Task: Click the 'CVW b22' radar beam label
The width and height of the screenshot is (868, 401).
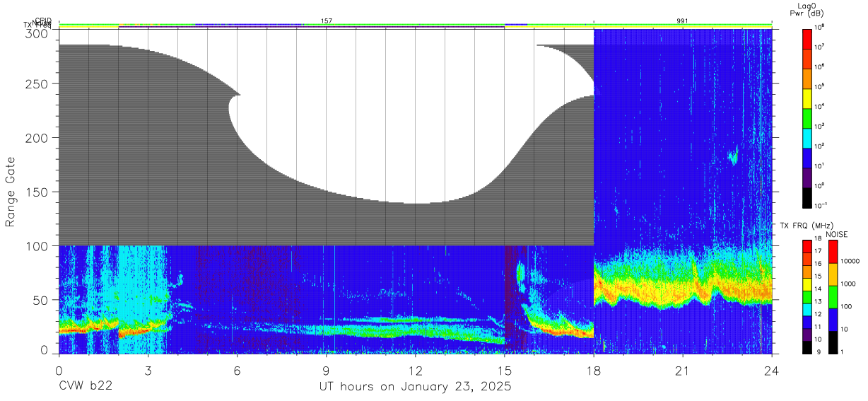Action: pyautogui.click(x=86, y=387)
